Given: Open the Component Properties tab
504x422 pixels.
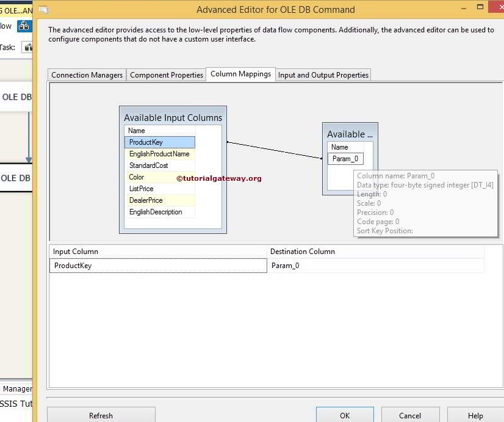Looking at the screenshot, I should (x=166, y=75).
